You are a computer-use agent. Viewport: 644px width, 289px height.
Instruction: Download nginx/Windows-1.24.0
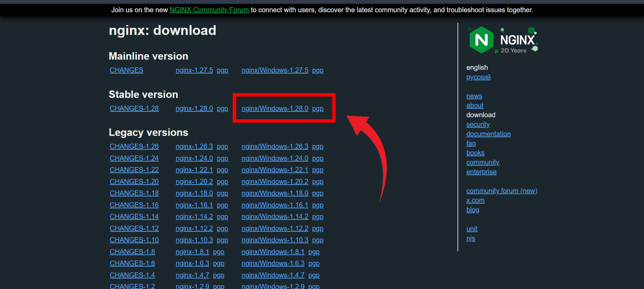[x=275, y=158]
